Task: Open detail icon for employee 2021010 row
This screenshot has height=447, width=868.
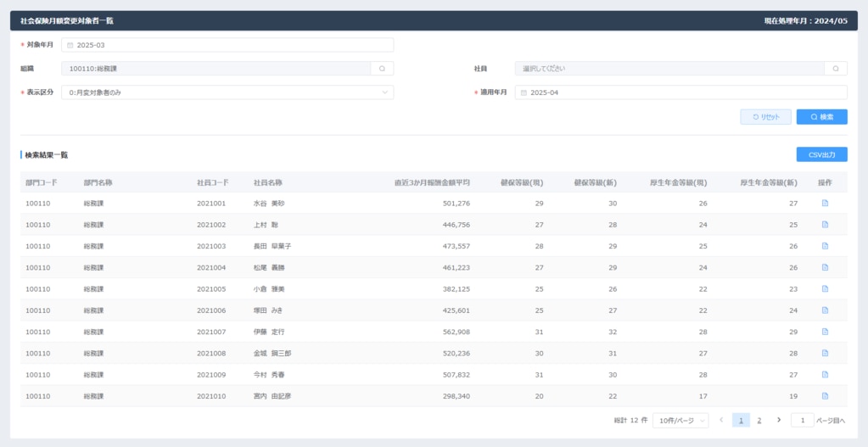Action: pos(825,396)
